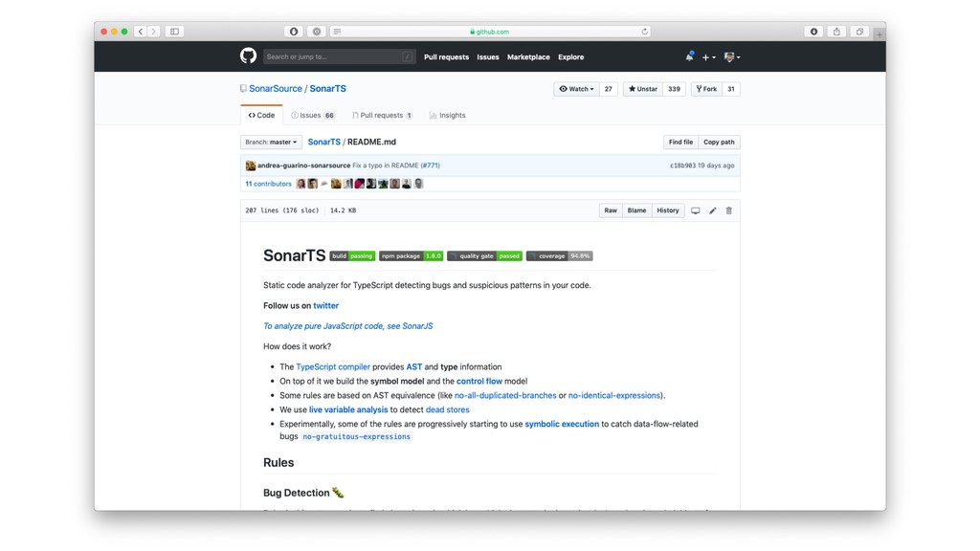The height and width of the screenshot is (551, 980).
Task: Click the Find file button
Action: [x=680, y=142]
